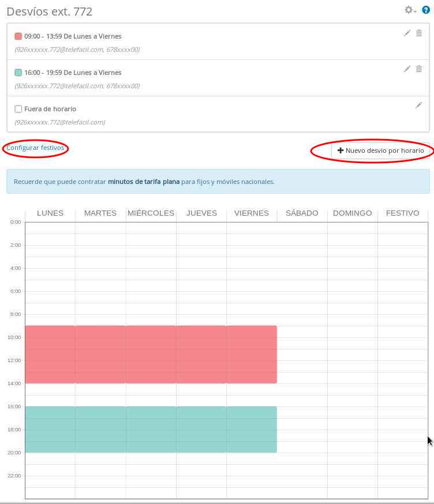Click Nuevo desvío por horario button
The height and width of the screenshot is (504, 434).
pos(380,151)
